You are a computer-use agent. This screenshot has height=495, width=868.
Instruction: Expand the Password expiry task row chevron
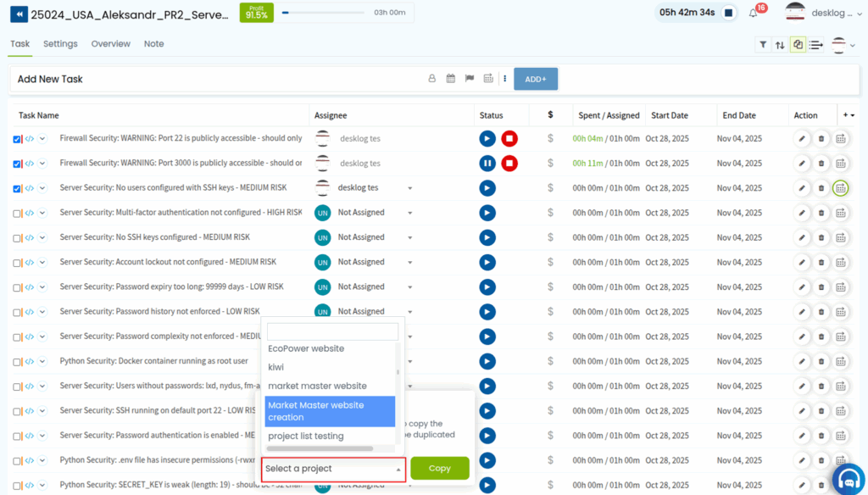pyautogui.click(x=42, y=287)
